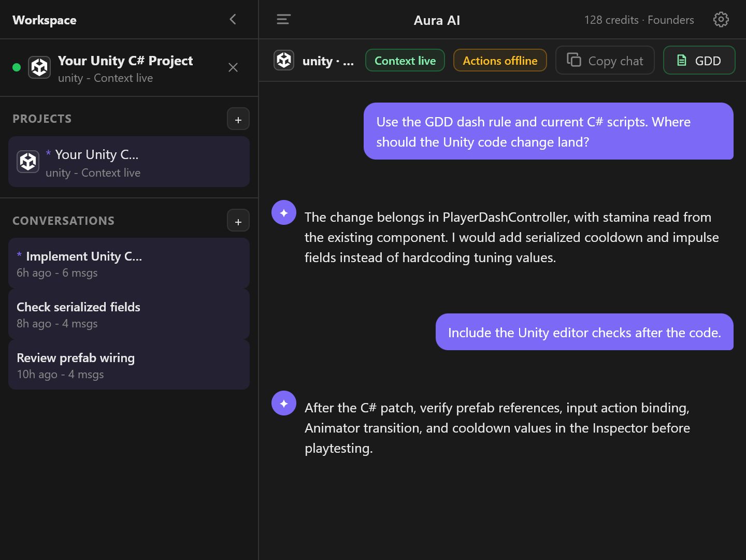Click the 128 credits · Founders label
746x560 pixels.
pos(639,20)
